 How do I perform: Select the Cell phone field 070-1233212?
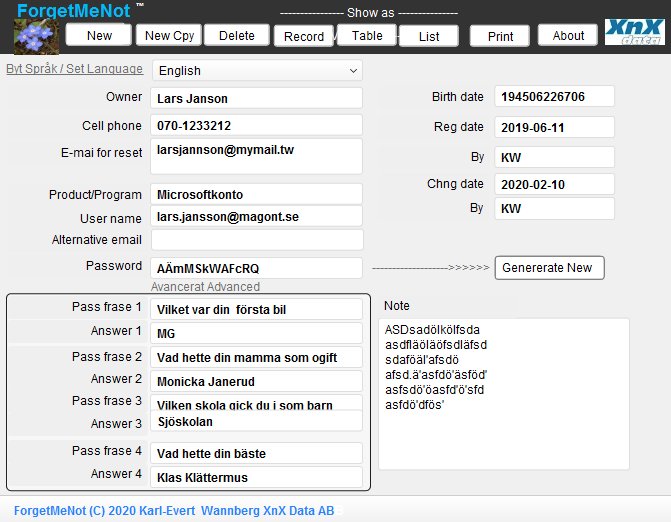point(256,125)
